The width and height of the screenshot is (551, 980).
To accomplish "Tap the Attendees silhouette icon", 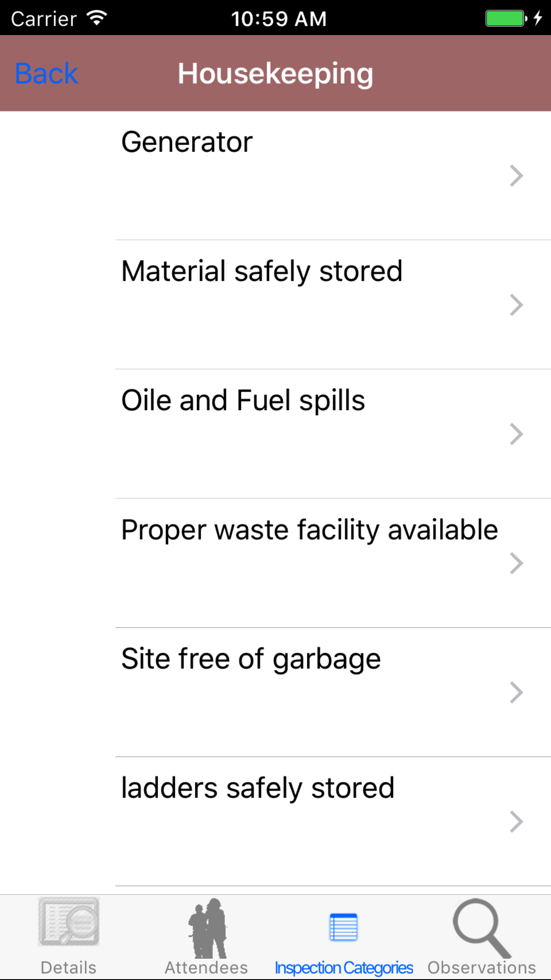I will pyautogui.click(x=207, y=928).
